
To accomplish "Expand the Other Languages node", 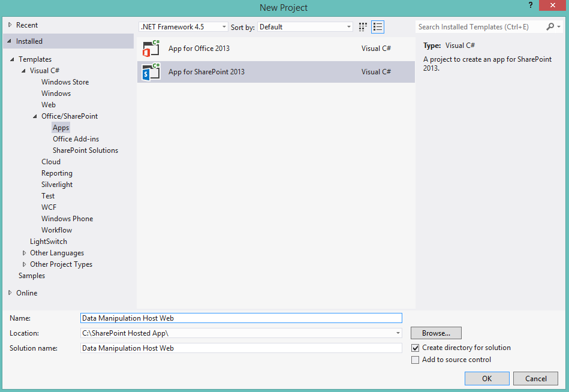I will coord(24,253).
